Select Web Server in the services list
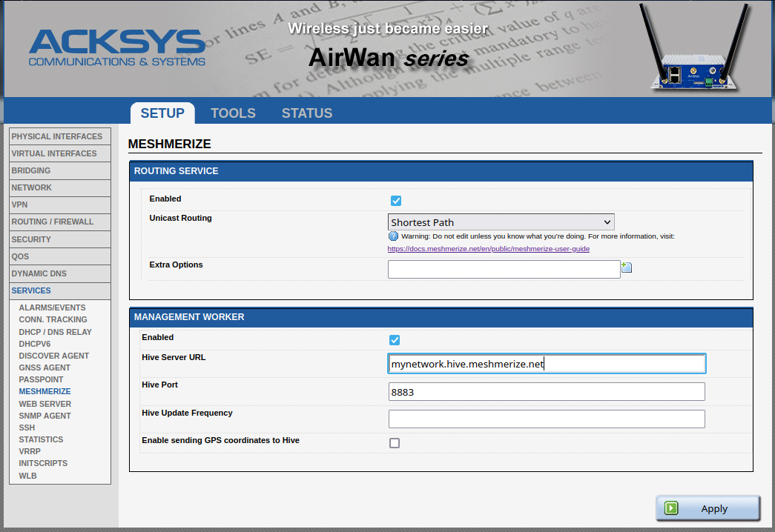Viewport: 775px width, 532px height. 44,404
